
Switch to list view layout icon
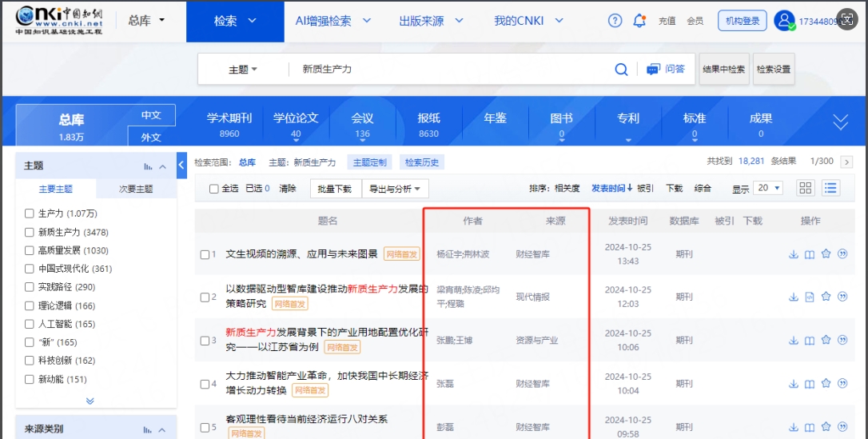coord(830,188)
